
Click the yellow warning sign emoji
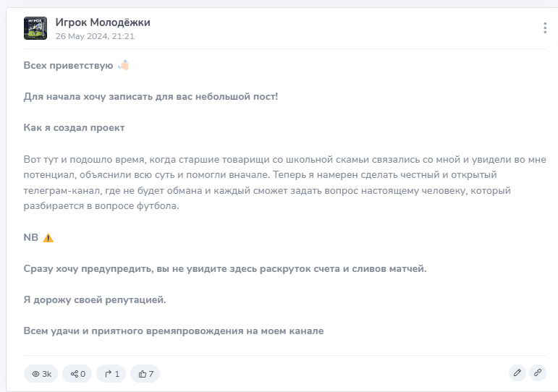point(48,238)
